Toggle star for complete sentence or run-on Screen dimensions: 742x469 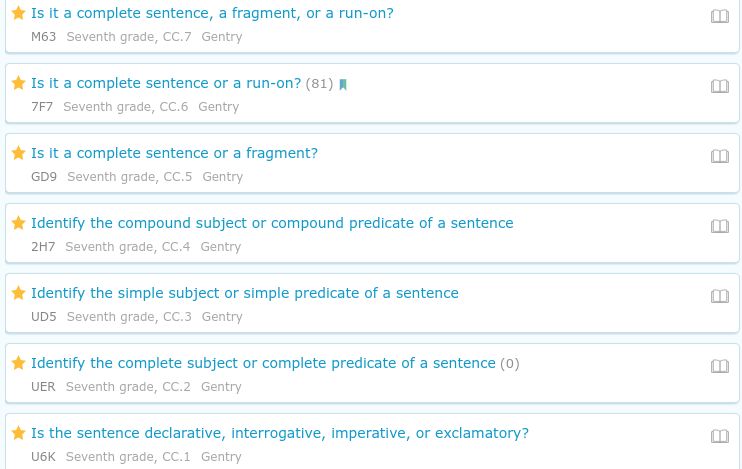pos(18,83)
